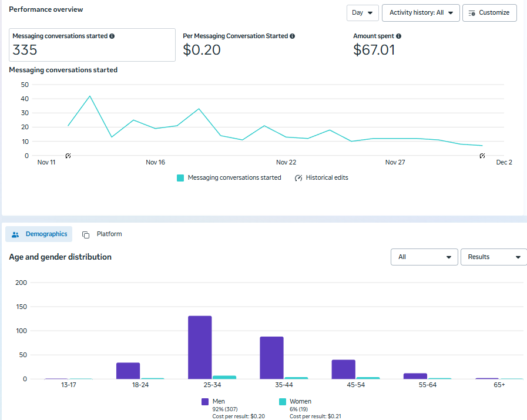Click info icon beside Messaging conversations started
This screenshot has height=420, width=527.
click(112, 36)
